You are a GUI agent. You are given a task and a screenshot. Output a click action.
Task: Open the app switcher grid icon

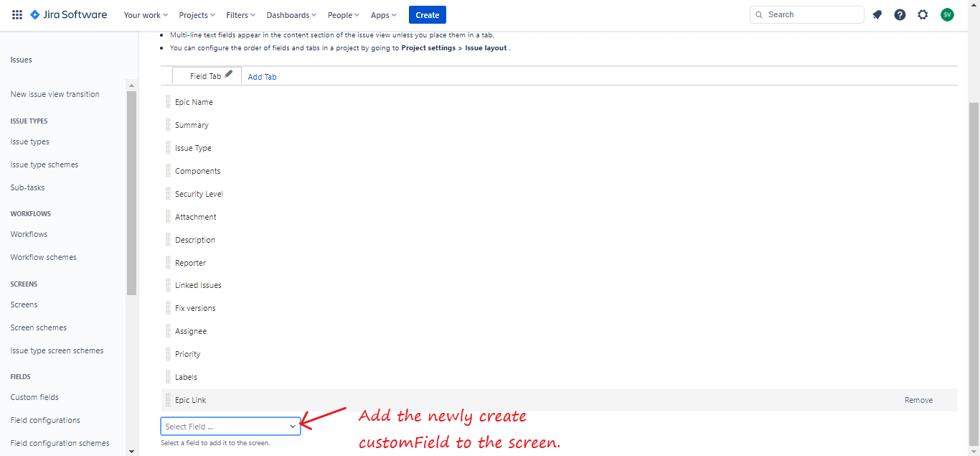coord(17,14)
